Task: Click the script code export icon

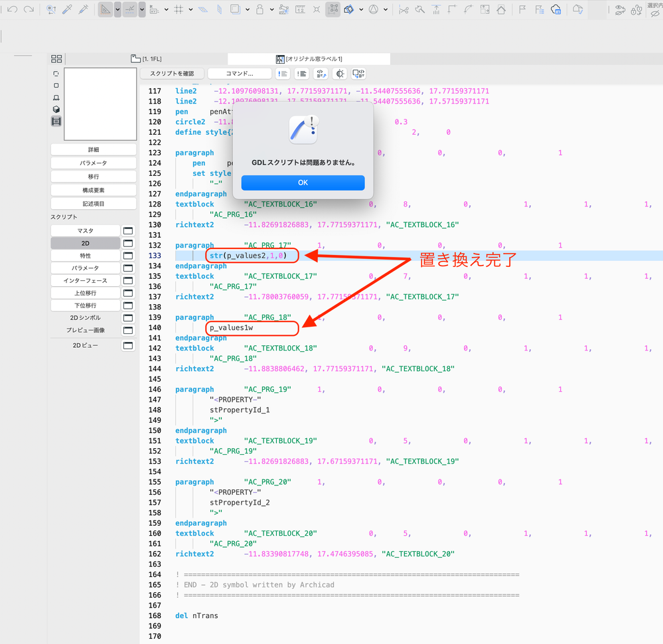Action: pos(321,74)
